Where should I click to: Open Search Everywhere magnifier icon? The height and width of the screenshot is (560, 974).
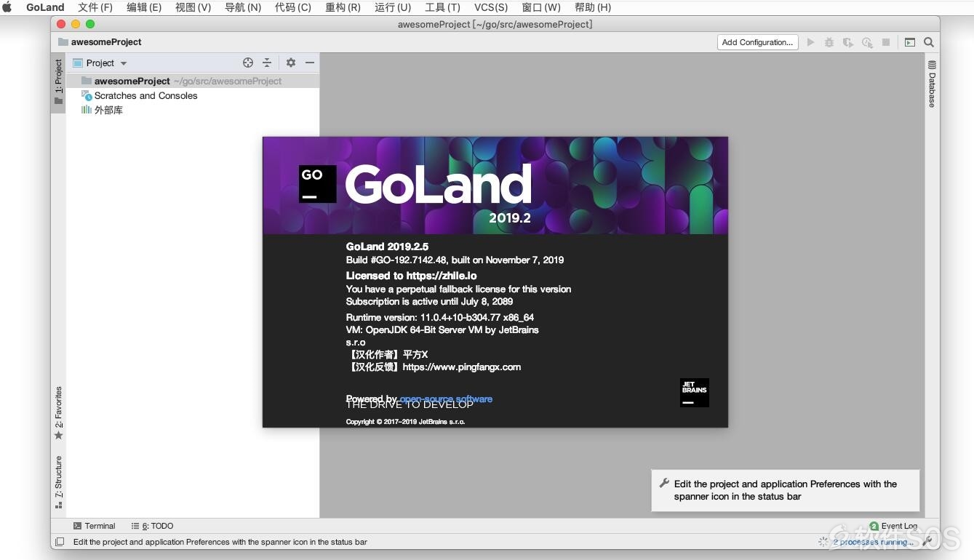point(929,42)
